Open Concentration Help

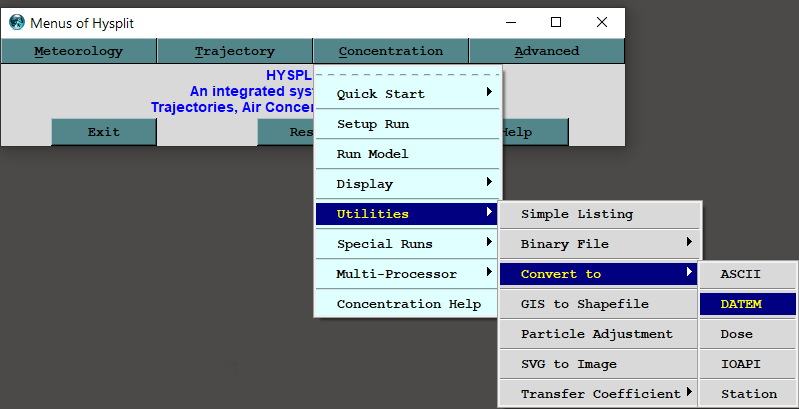click(407, 304)
